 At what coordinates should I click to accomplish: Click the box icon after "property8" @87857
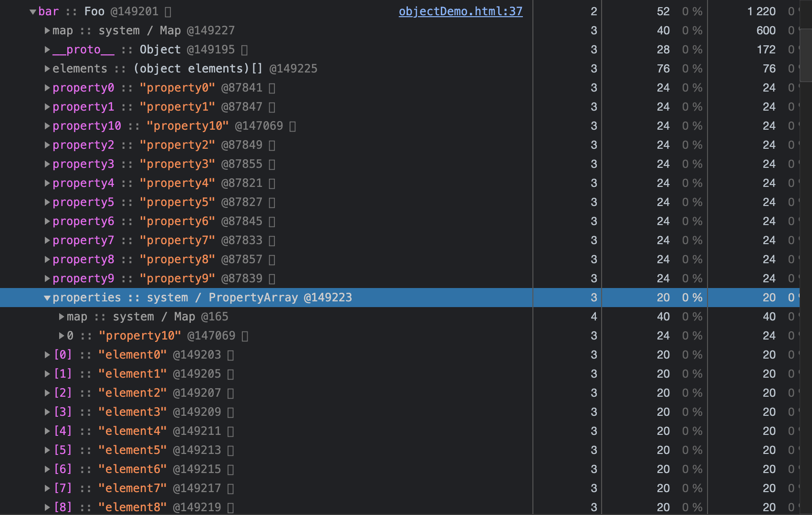click(x=272, y=259)
